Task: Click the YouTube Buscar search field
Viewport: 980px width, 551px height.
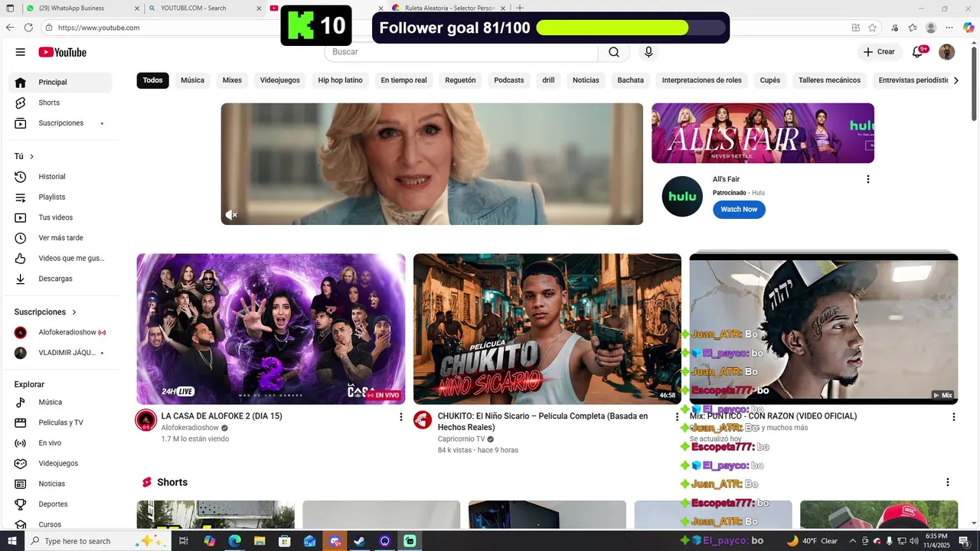Action: [462, 52]
